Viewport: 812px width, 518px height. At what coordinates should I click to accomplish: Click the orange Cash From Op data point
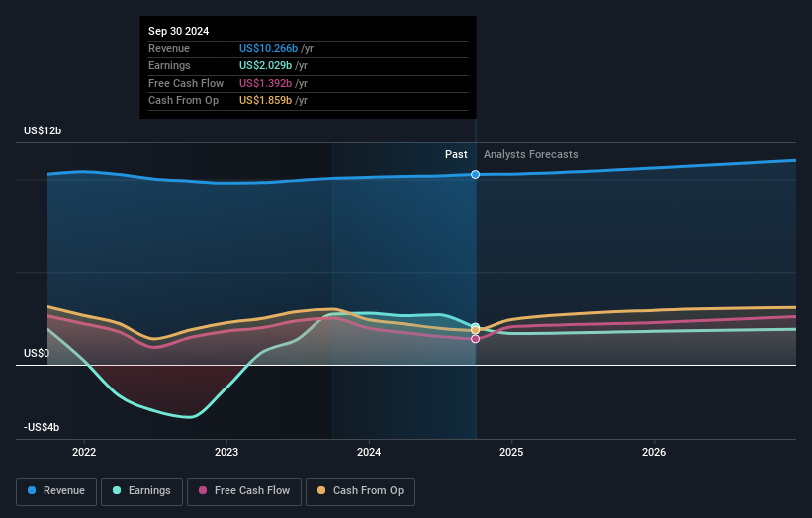pyautogui.click(x=476, y=330)
